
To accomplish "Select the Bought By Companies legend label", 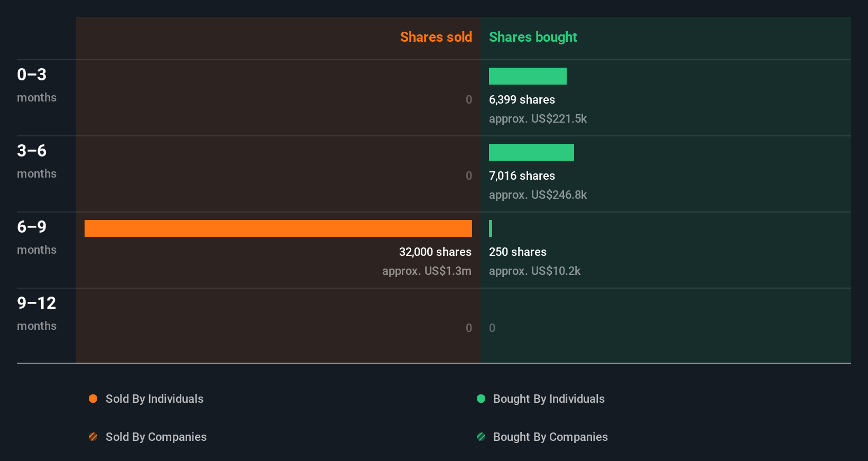I will point(550,437).
